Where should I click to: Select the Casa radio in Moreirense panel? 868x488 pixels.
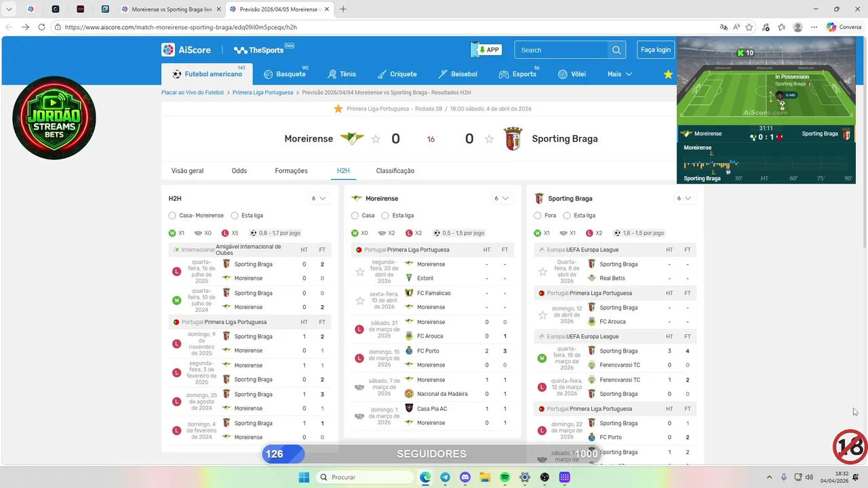[x=355, y=216]
